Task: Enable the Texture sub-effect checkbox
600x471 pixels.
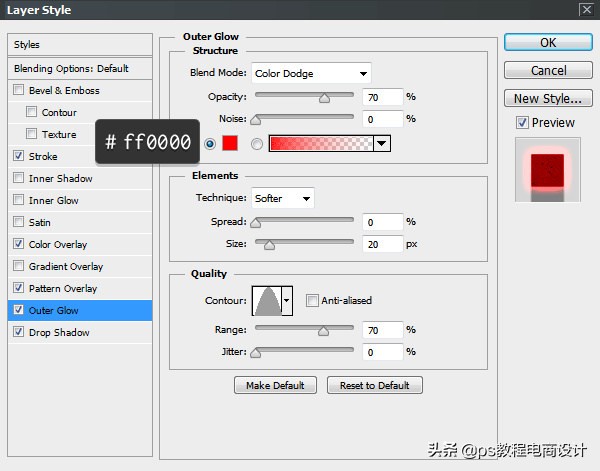Action: click(31, 134)
